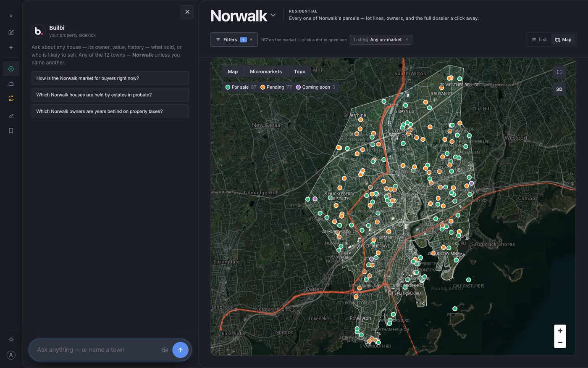
Task: Toggle Pending legend filter
Action: (276, 87)
